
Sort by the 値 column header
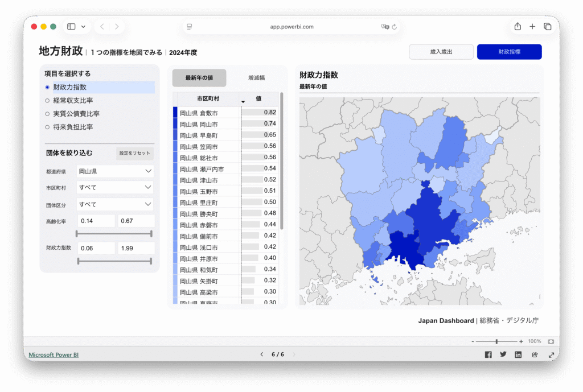[259, 99]
